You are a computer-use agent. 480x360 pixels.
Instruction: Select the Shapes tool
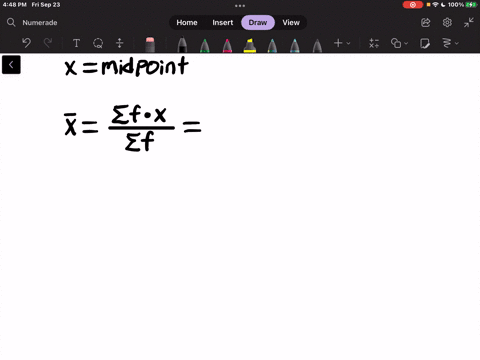[x=396, y=43]
